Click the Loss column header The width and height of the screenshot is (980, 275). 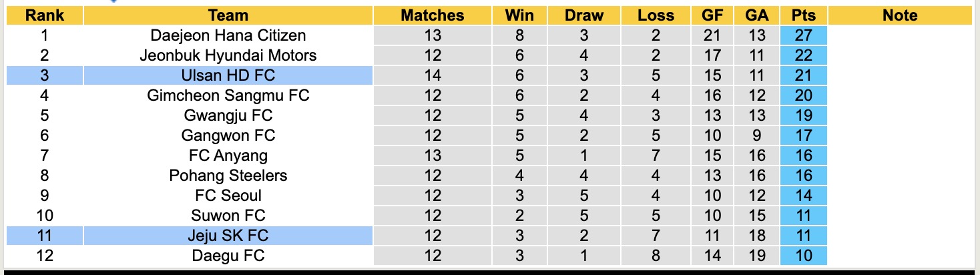656,15
